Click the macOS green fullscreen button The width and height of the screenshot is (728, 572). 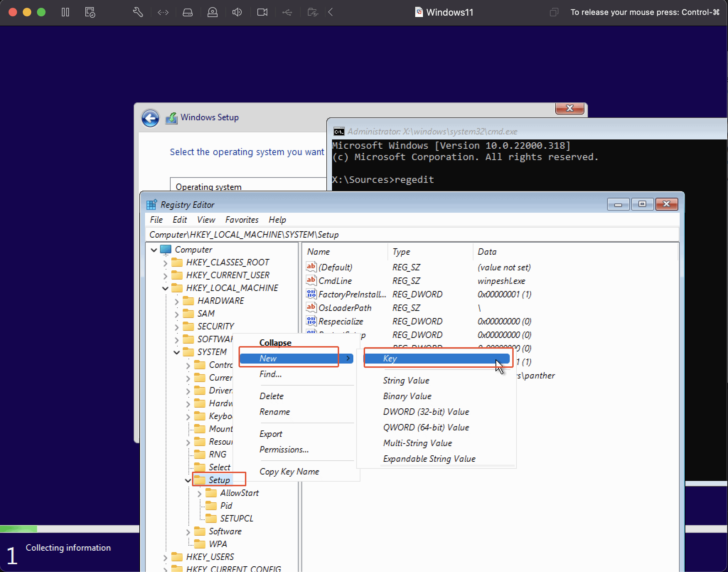pos(41,12)
